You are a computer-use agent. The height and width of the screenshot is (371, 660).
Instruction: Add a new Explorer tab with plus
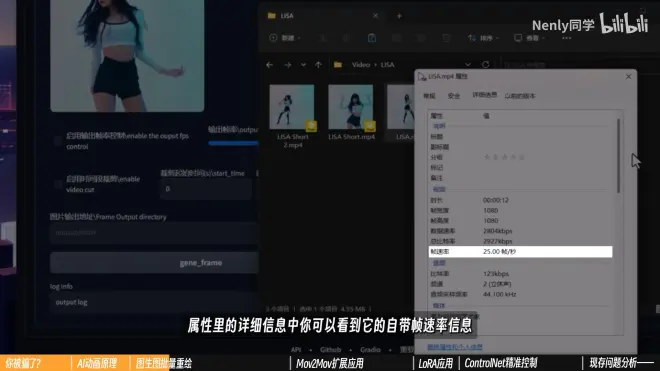point(399,16)
